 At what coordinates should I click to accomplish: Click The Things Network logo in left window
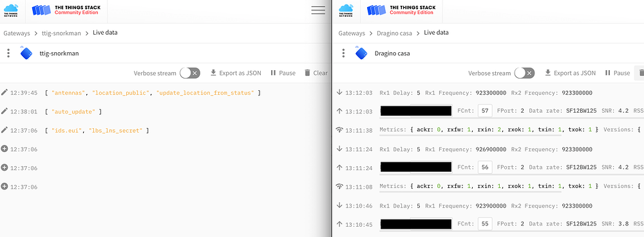coord(11,10)
